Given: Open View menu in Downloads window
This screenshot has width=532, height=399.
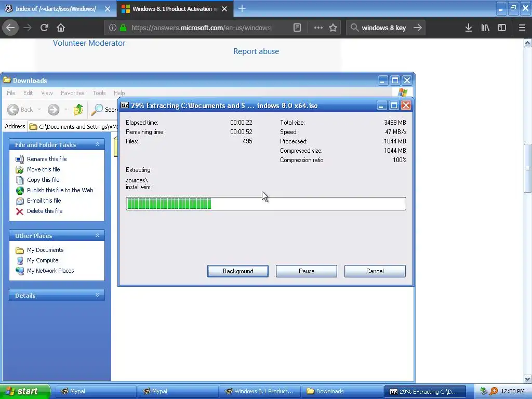Looking at the screenshot, I should 47,93.
